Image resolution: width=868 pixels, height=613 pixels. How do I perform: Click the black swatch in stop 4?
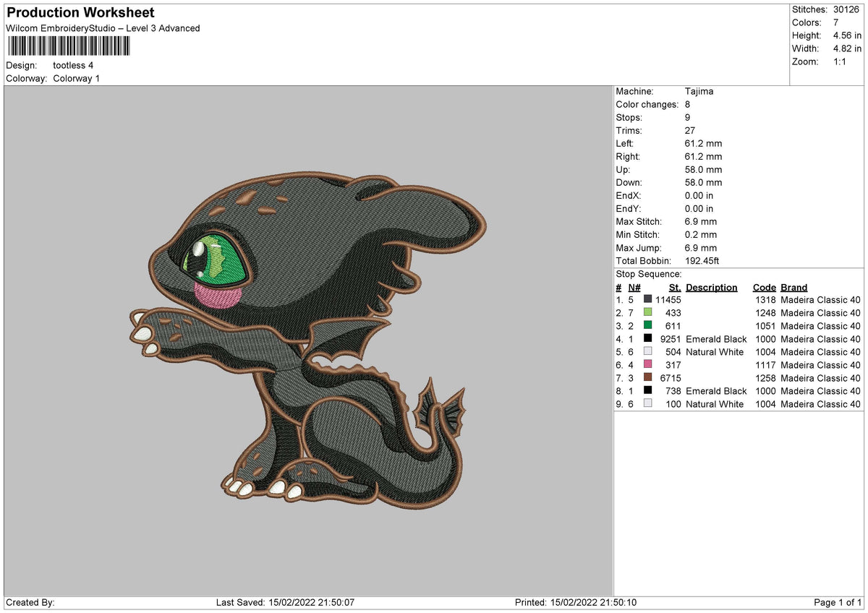647,338
